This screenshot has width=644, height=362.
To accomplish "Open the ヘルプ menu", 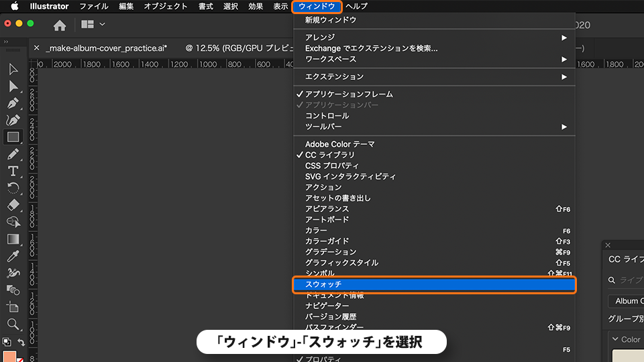I will (x=356, y=6).
